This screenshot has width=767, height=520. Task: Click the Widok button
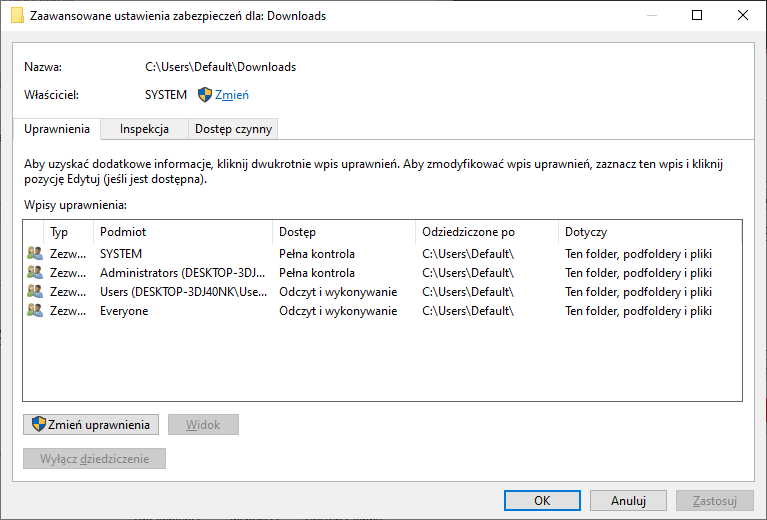[x=203, y=425]
